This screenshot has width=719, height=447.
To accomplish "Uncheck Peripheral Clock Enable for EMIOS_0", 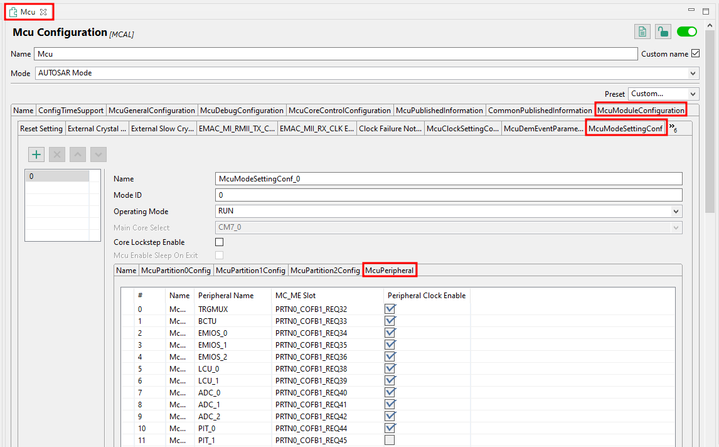I will point(390,333).
